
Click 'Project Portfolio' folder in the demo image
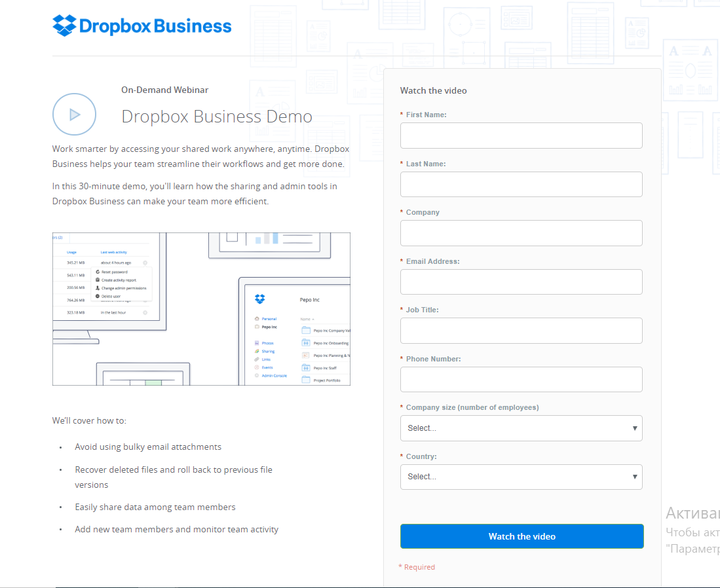tap(326, 380)
